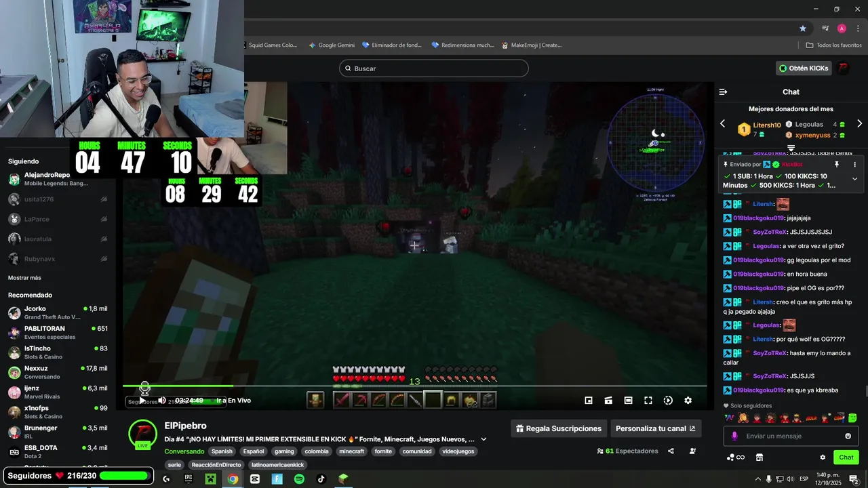The image size is (868, 488).
Task: Open the Google Gemini bookmark
Action: tap(332, 45)
